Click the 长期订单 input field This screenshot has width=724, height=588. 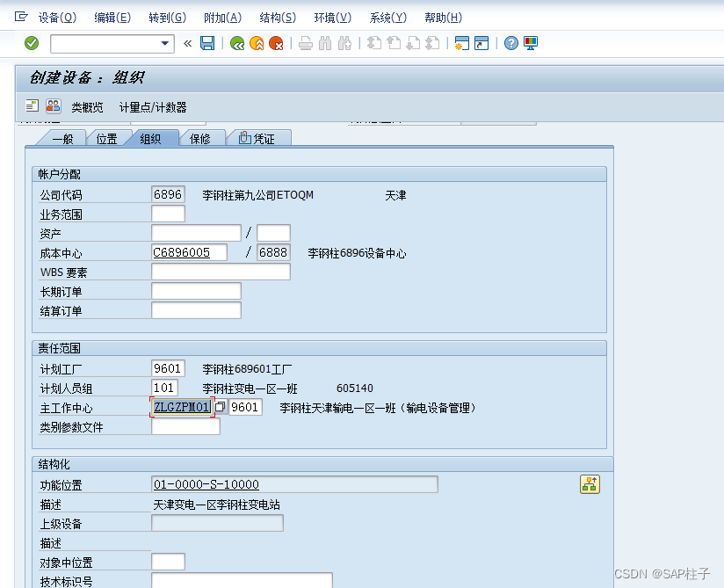pos(196,292)
